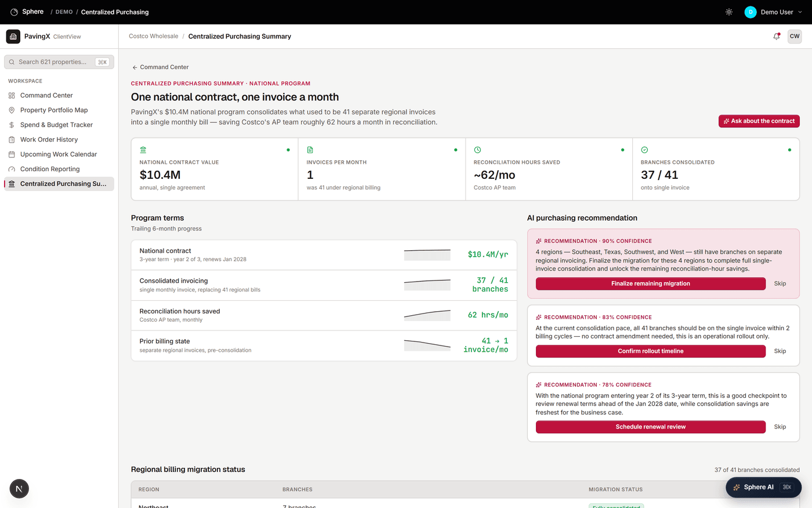The width and height of the screenshot is (812, 508).
Task: Click the Property Portfolio Map pin icon
Action: coord(12,110)
